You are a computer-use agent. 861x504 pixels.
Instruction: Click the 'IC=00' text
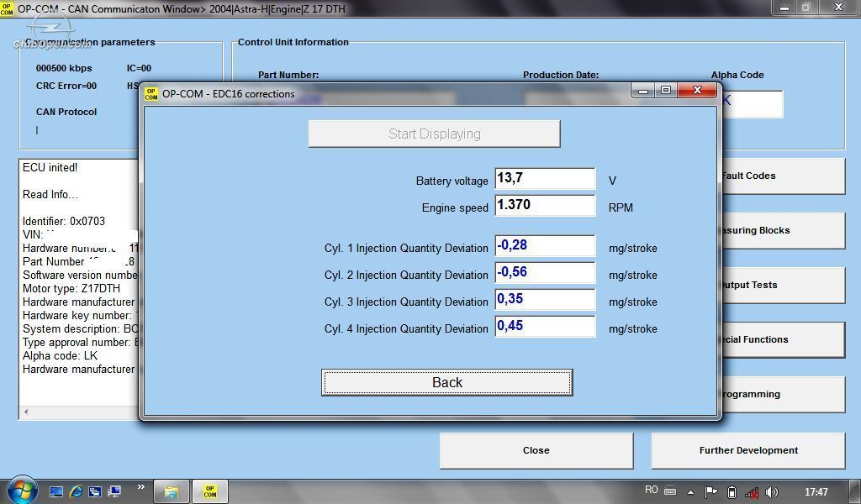(139, 69)
